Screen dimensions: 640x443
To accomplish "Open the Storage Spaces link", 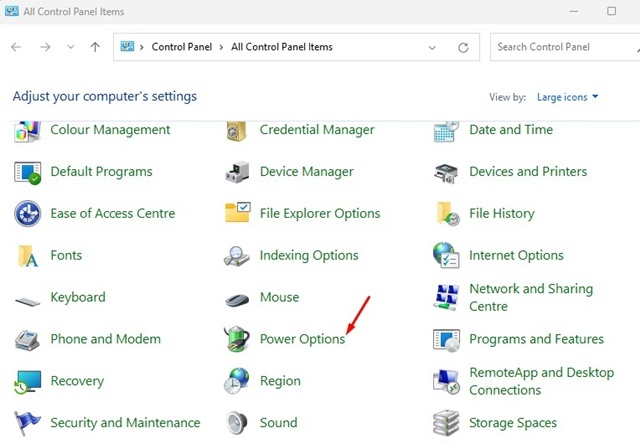I will (x=513, y=423).
